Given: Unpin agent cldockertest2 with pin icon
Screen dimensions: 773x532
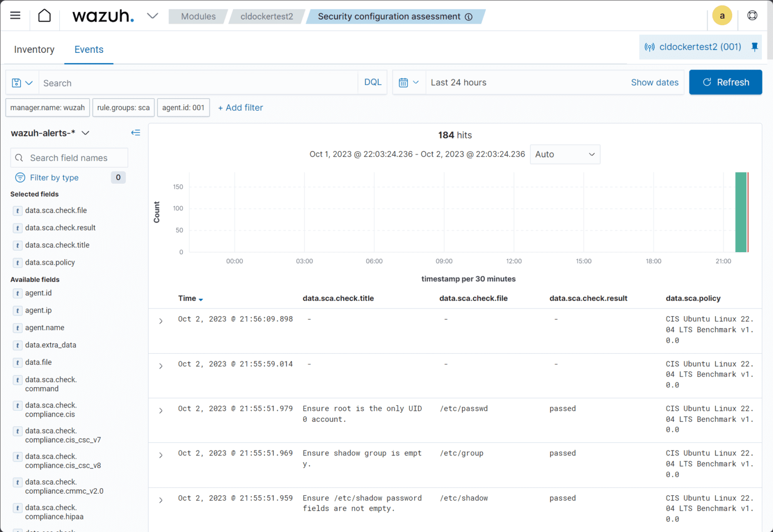Looking at the screenshot, I should 754,47.
